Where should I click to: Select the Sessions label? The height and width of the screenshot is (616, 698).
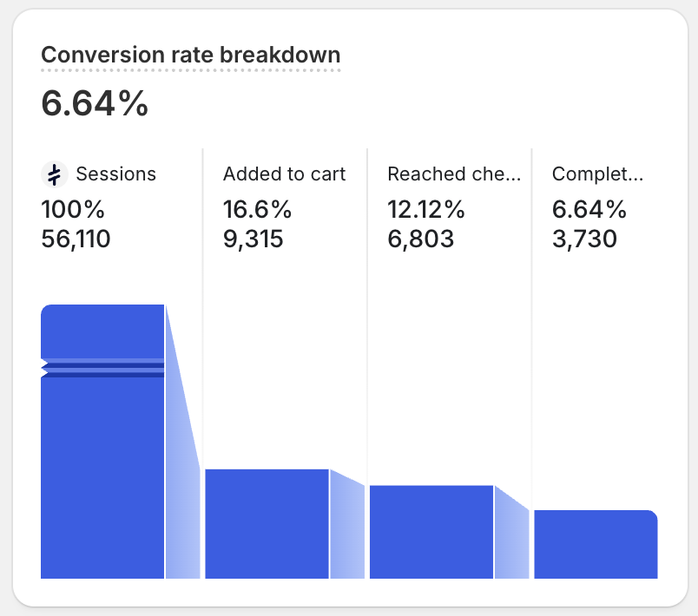pyautogui.click(x=115, y=174)
